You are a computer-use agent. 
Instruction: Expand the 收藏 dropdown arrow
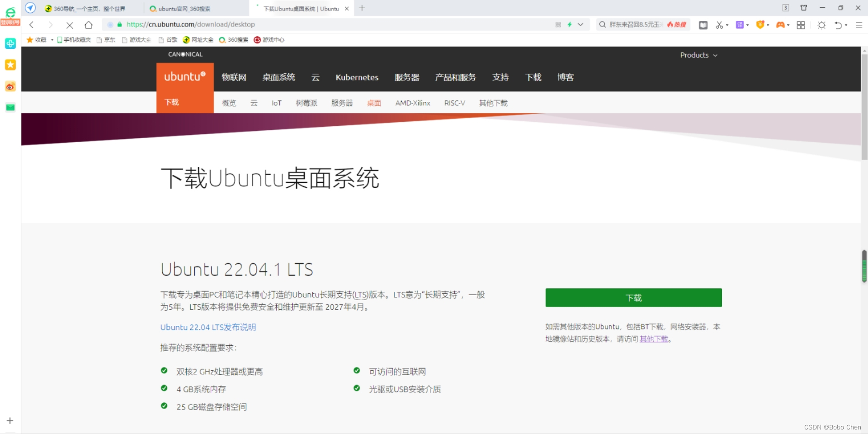coord(52,40)
